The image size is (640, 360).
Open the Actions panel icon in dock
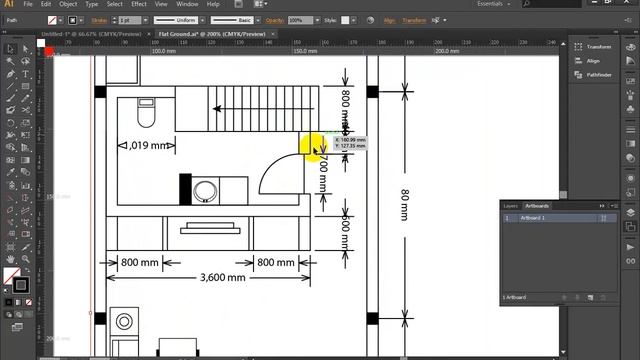click(x=631, y=247)
